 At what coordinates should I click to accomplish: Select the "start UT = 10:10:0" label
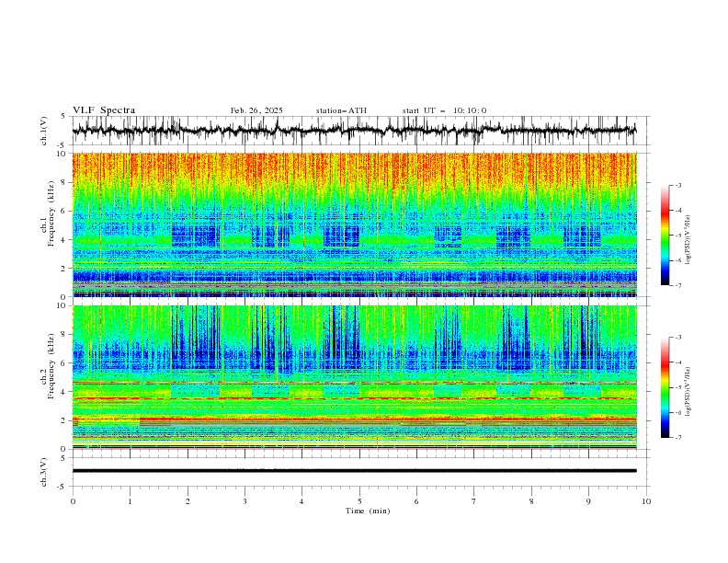pyautogui.click(x=444, y=110)
